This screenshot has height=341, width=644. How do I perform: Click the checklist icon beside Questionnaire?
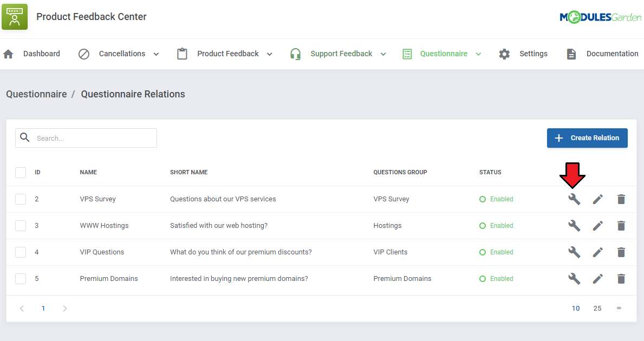tap(407, 54)
